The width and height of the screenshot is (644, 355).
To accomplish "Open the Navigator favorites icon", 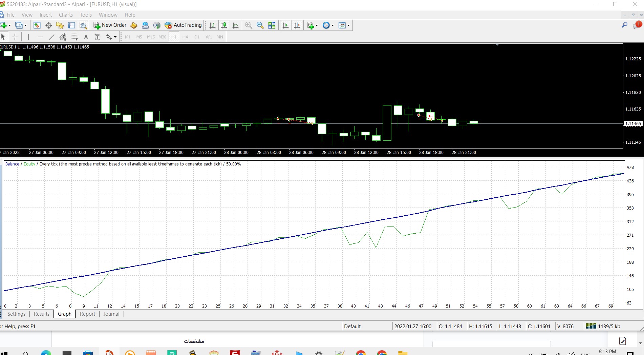I will (60, 25).
